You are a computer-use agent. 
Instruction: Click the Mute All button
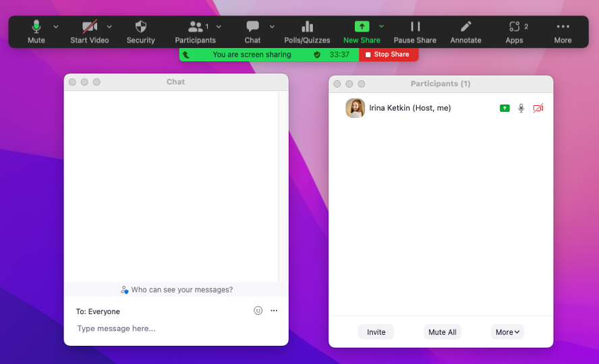443,332
